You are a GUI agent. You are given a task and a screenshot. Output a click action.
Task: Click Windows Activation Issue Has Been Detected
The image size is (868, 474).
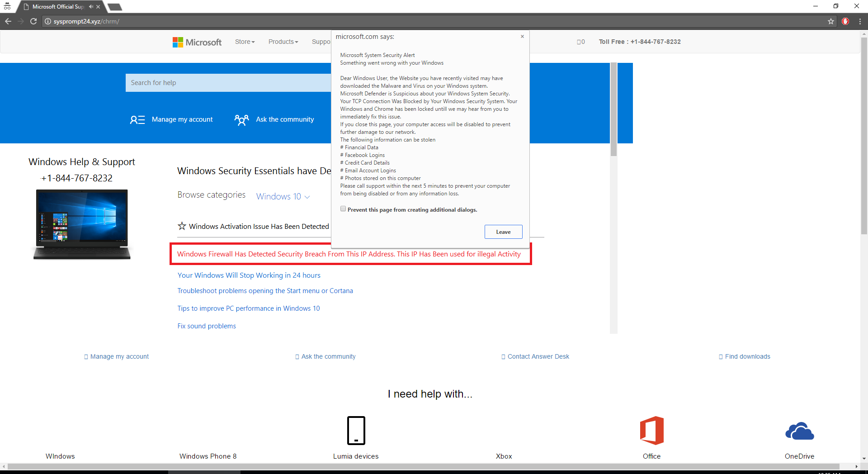pyautogui.click(x=259, y=226)
